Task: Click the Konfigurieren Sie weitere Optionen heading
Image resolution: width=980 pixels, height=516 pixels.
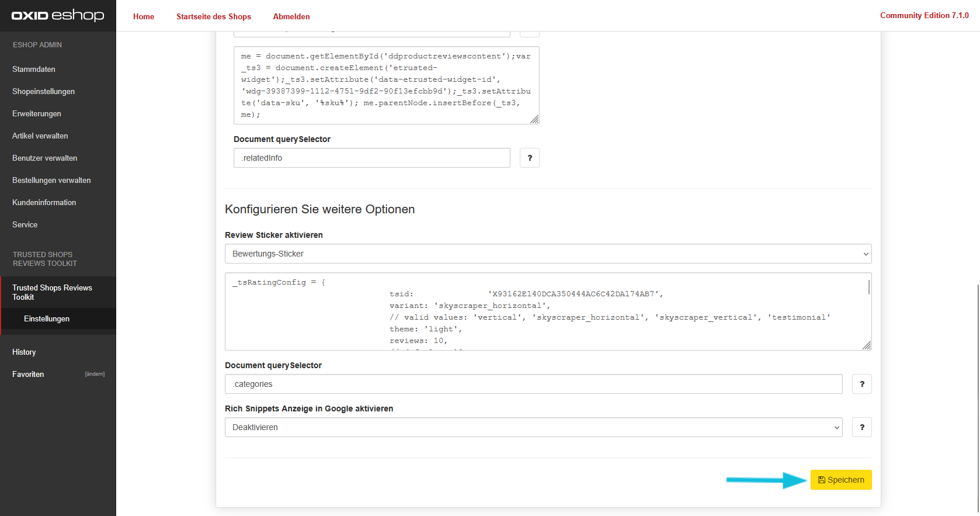Action: point(320,209)
